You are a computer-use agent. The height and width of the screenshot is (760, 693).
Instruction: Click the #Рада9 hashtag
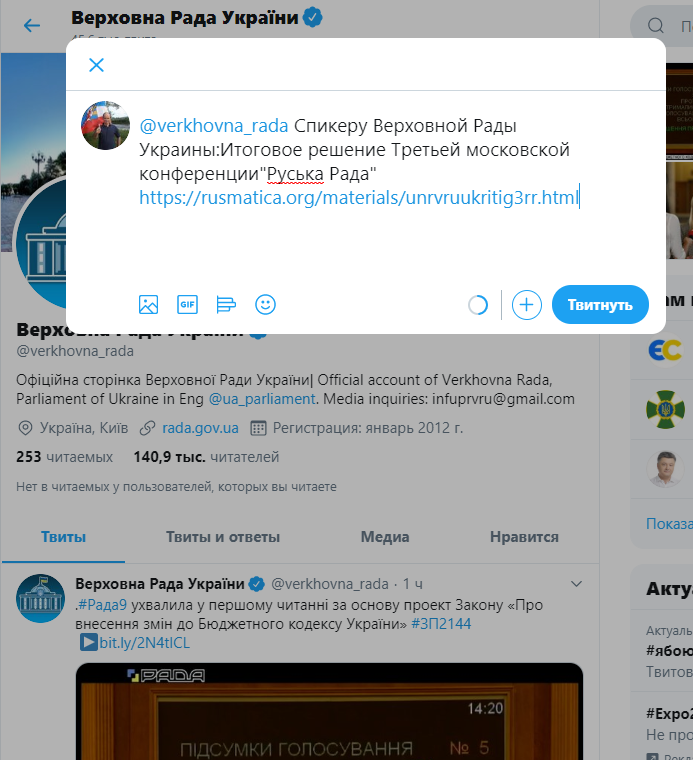102,605
